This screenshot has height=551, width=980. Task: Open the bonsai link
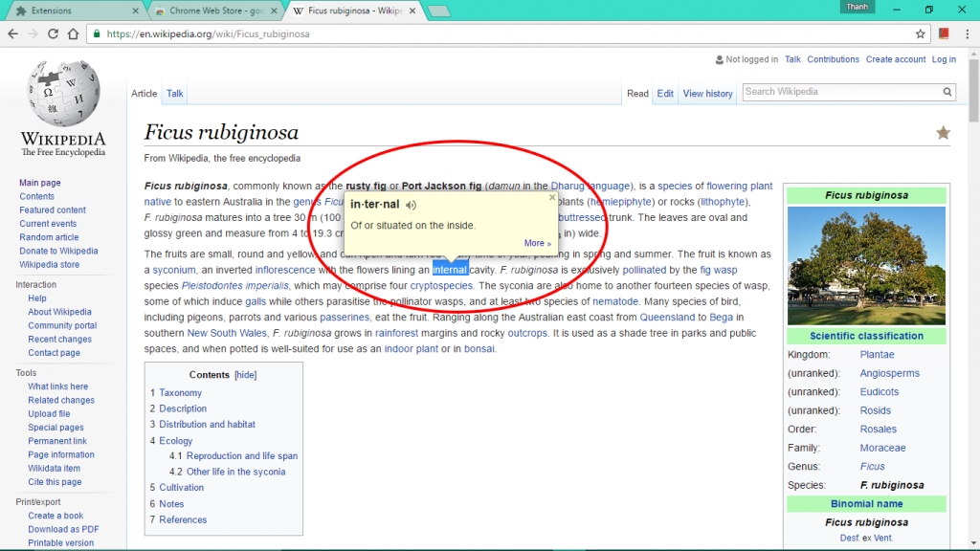pyautogui.click(x=479, y=348)
